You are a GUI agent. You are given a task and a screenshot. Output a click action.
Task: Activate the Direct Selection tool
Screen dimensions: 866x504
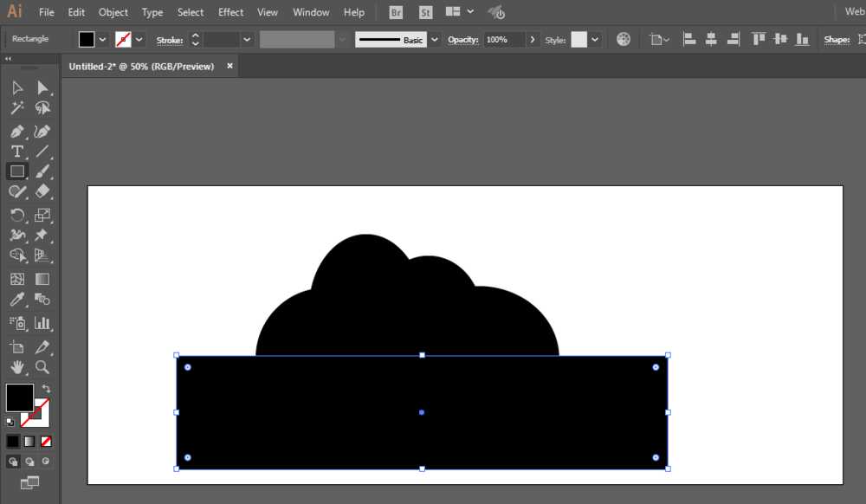(x=42, y=87)
